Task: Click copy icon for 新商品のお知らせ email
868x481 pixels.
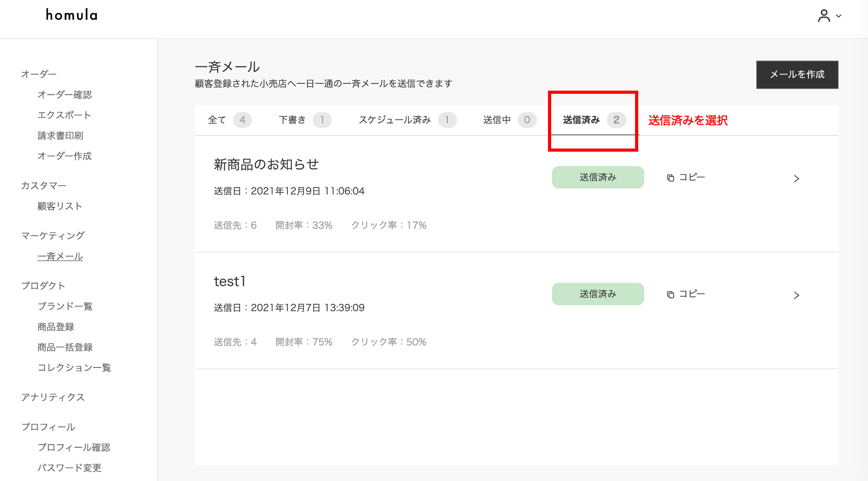Action: 671,178
